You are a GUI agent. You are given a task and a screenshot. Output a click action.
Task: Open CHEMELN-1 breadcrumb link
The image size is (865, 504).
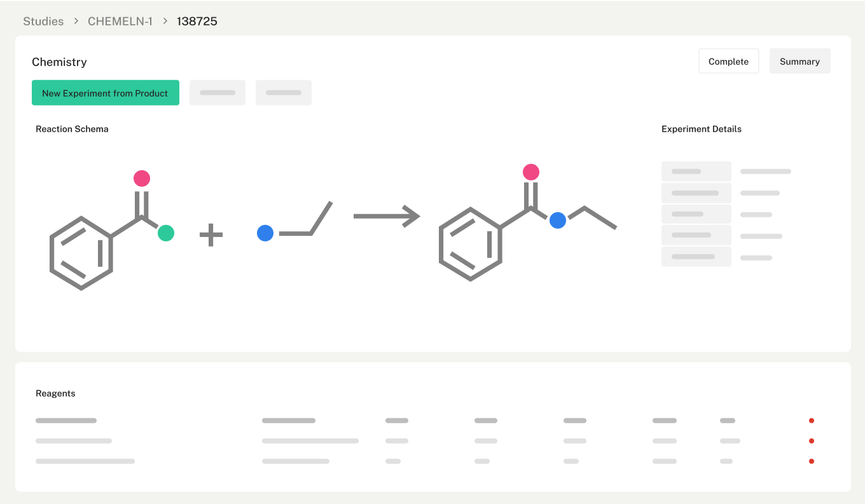120,21
